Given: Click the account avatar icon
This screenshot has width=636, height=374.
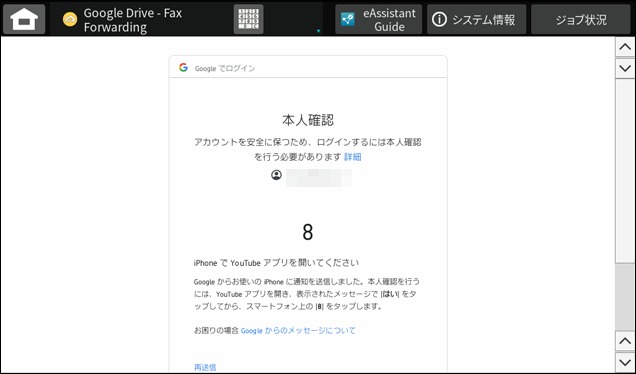Looking at the screenshot, I should click(x=276, y=175).
